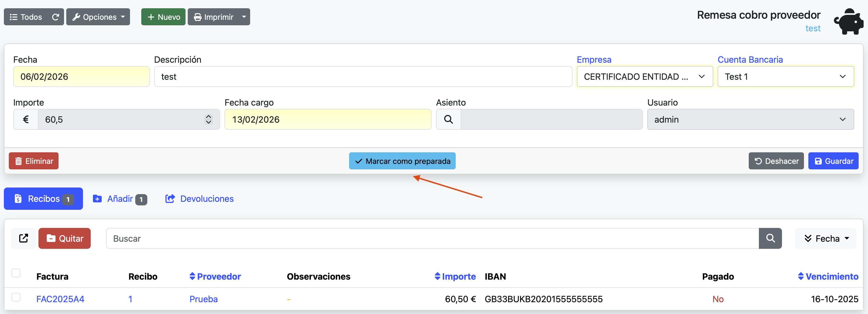Click into the Descripción text field
The width and height of the screenshot is (868, 314).
363,77
